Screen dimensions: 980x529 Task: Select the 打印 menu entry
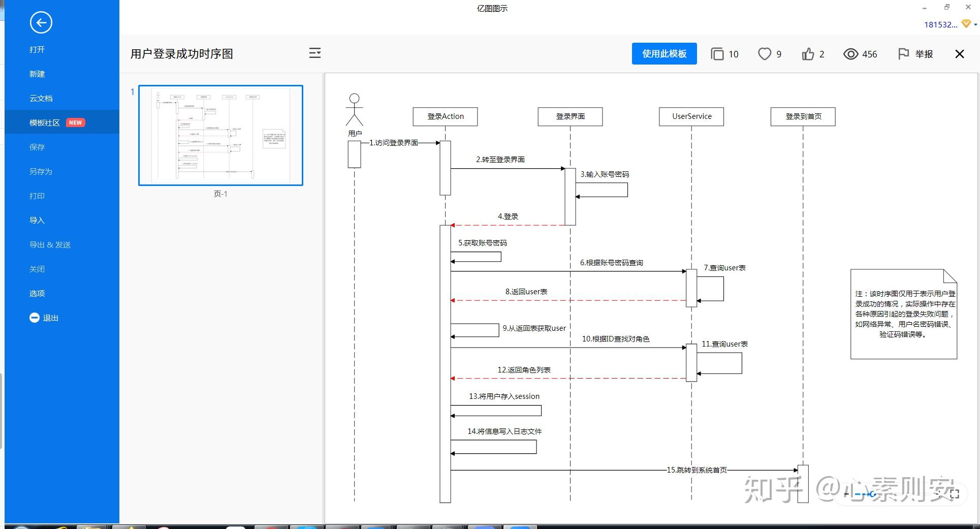(37, 196)
